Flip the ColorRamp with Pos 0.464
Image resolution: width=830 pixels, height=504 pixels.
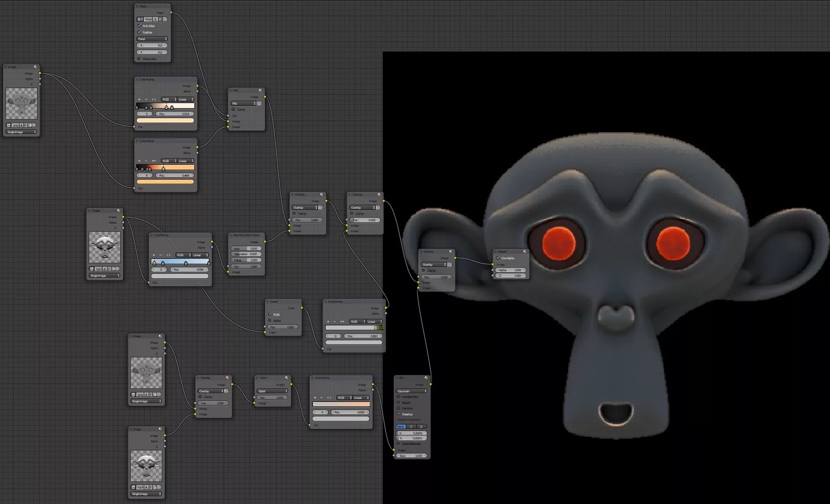(153, 161)
